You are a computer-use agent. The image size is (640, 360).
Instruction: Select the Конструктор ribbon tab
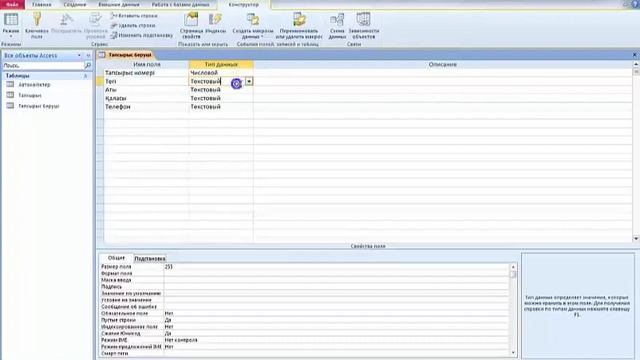click(244, 4)
